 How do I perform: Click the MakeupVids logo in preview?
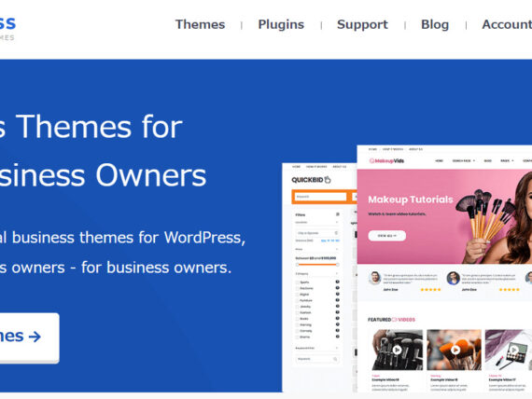(386, 160)
